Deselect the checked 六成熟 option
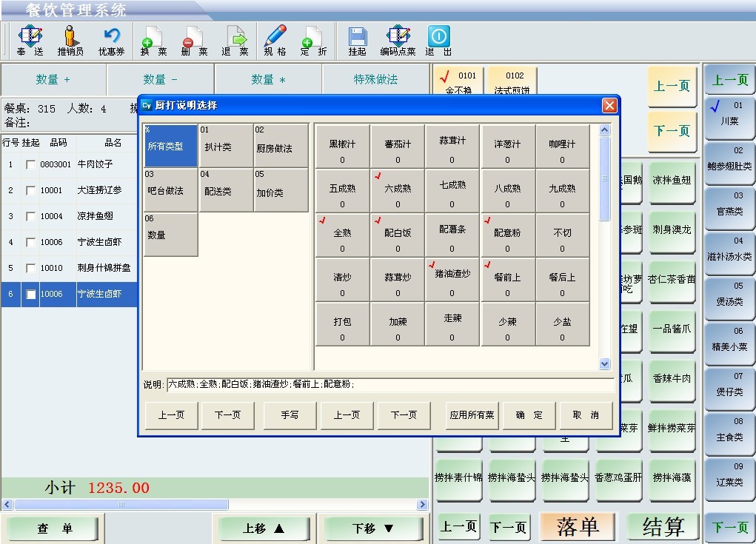Screen dimensions: 756x544 click(398, 190)
